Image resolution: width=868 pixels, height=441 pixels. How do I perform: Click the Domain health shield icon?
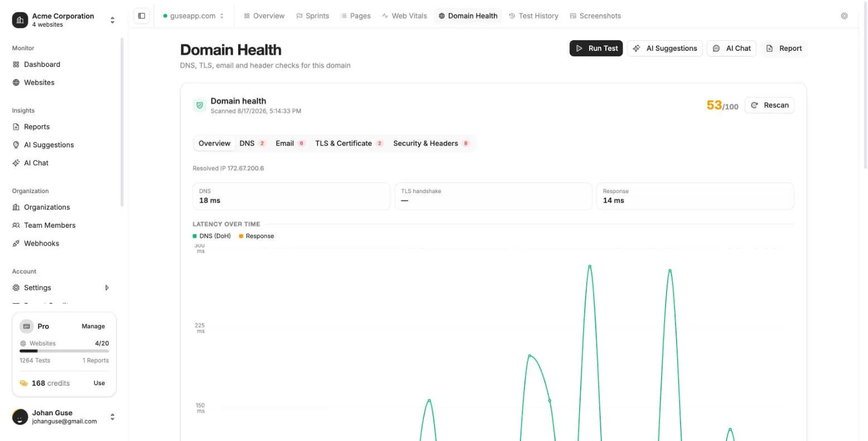[x=200, y=105]
